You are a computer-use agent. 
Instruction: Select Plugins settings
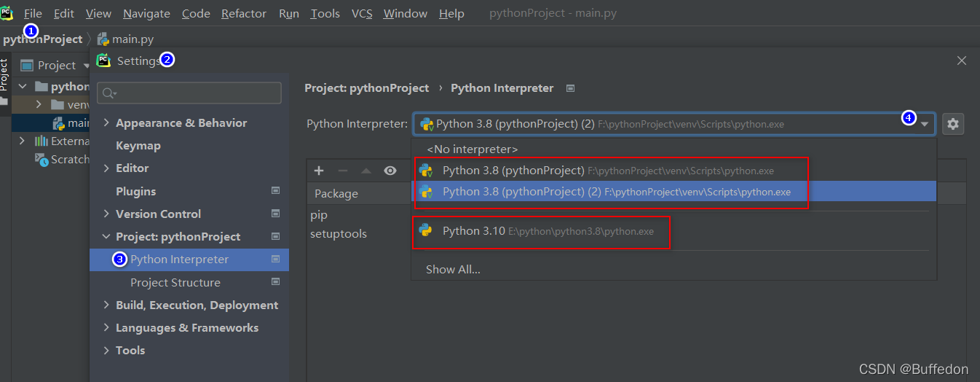[135, 191]
